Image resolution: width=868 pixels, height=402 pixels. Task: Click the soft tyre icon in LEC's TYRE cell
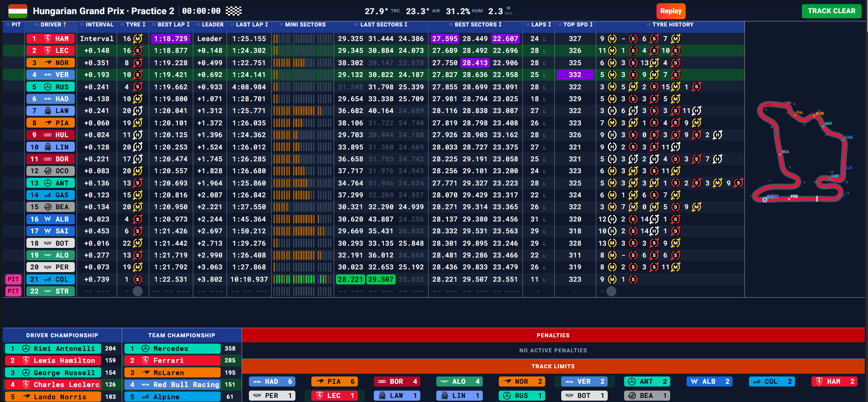point(138,51)
